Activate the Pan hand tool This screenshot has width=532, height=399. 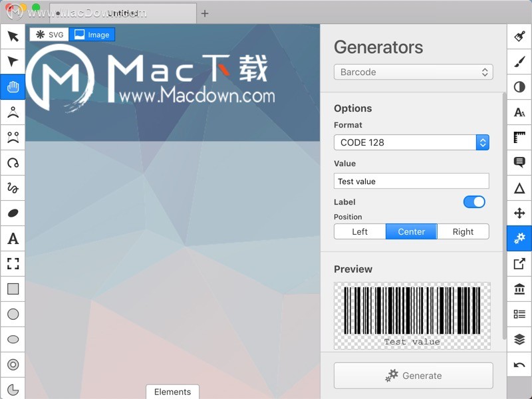pyautogui.click(x=13, y=87)
